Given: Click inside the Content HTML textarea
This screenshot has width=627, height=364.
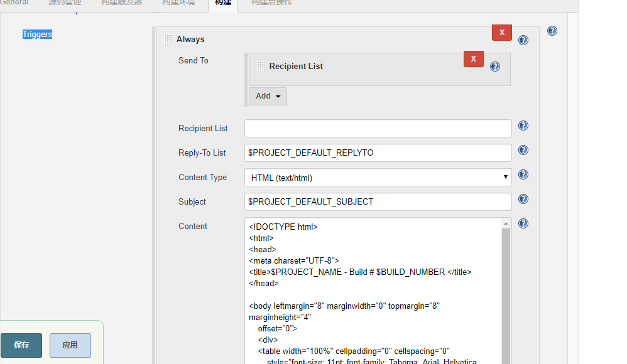Looking at the screenshot, I should pyautogui.click(x=373, y=291).
